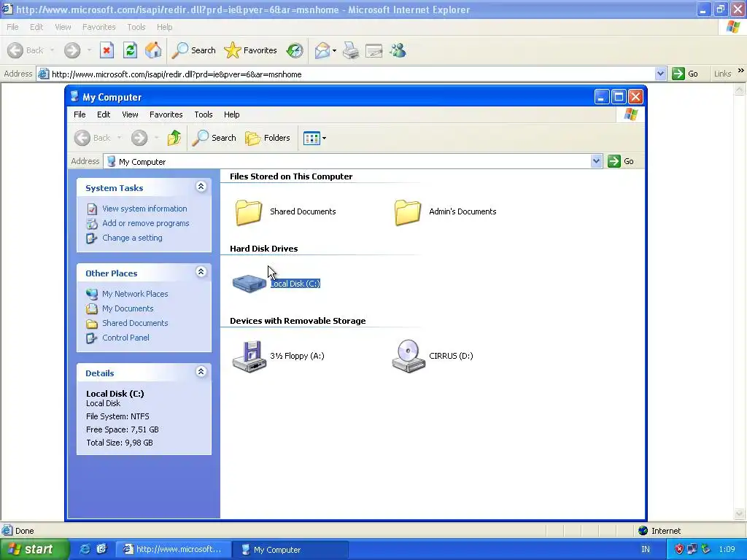Expand Internet Explorer address bar dropdown
Viewport: 747px width, 560px height.
point(660,74)
